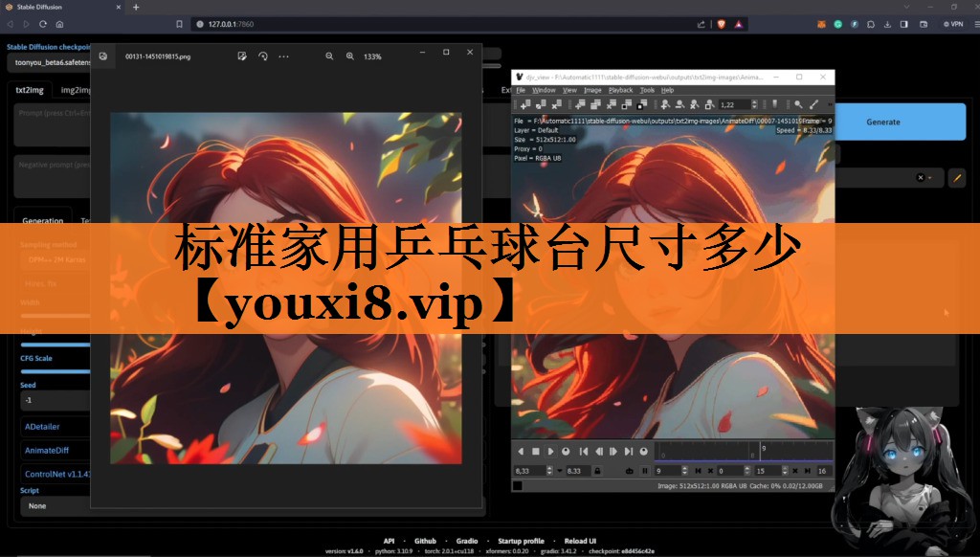Click the playback speed field showing 8,33
This screenshot has height=557, width=980.
coord(533,471)
